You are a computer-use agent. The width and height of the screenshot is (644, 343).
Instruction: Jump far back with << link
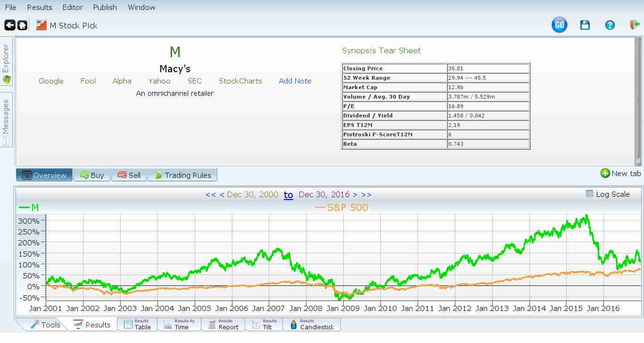(211, 194)
